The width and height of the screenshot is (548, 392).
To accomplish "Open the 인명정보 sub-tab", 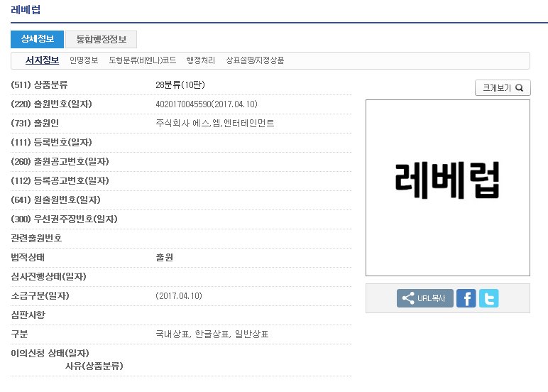I will point(84,60).
